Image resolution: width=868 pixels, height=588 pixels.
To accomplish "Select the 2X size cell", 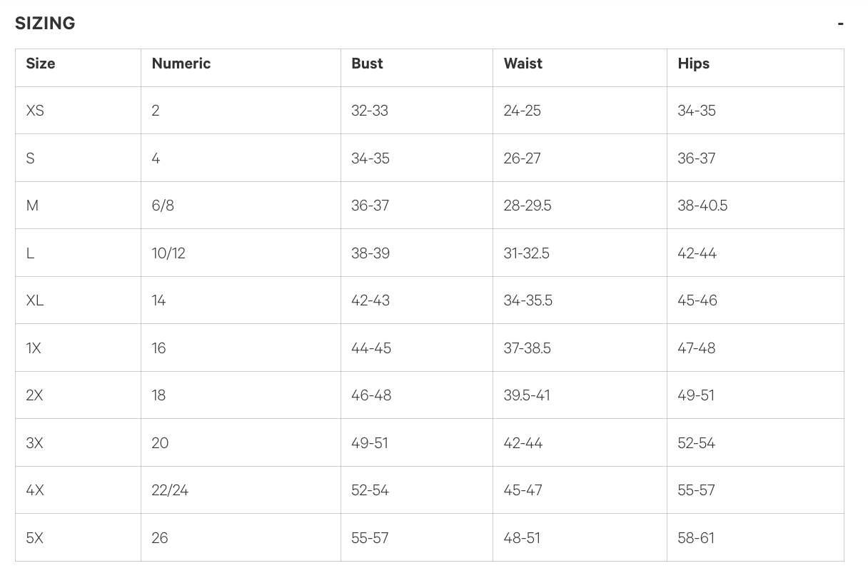I will point(34,395).
